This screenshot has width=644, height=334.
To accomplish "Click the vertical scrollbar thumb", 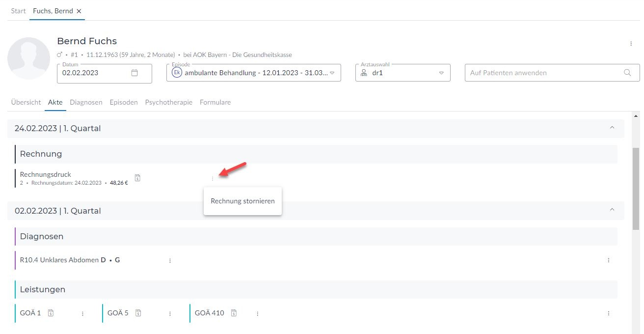I will pyautogui.click(x=636, y=187).
